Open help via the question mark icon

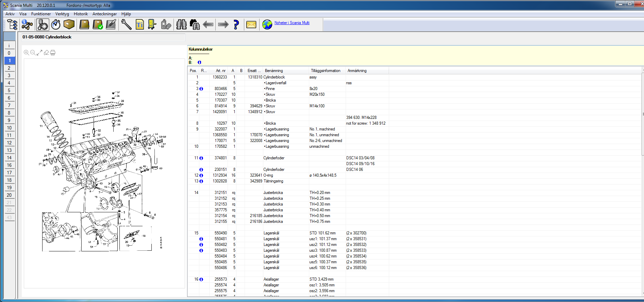point(236,24)
